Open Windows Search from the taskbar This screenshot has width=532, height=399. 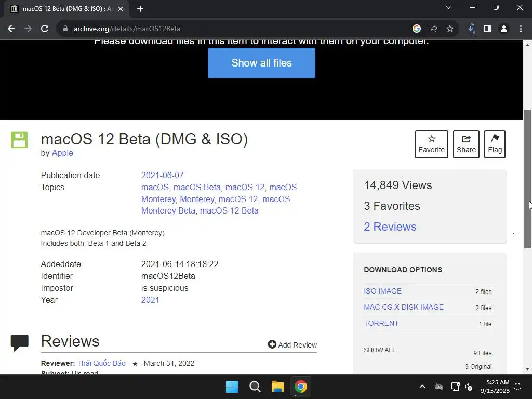tap(255, 387)
